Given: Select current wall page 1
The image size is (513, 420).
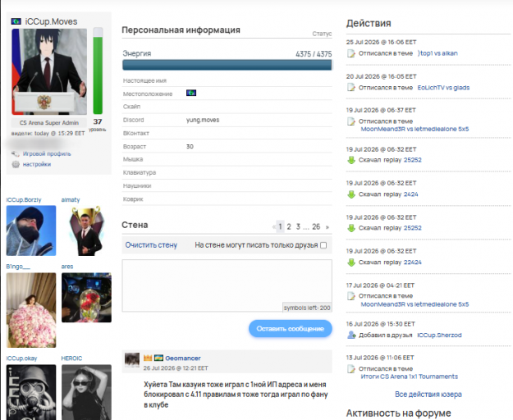Looking at the screenshot, I should [x=280, y=226].
